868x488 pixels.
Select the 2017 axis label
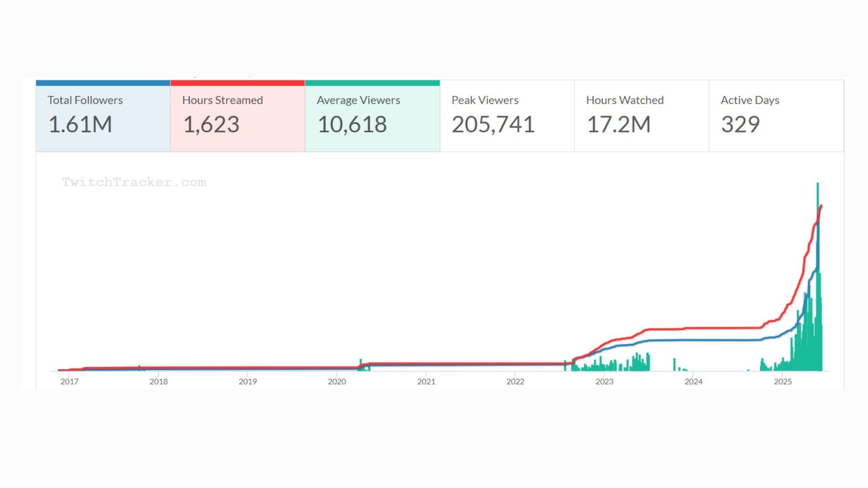(69, 381)
